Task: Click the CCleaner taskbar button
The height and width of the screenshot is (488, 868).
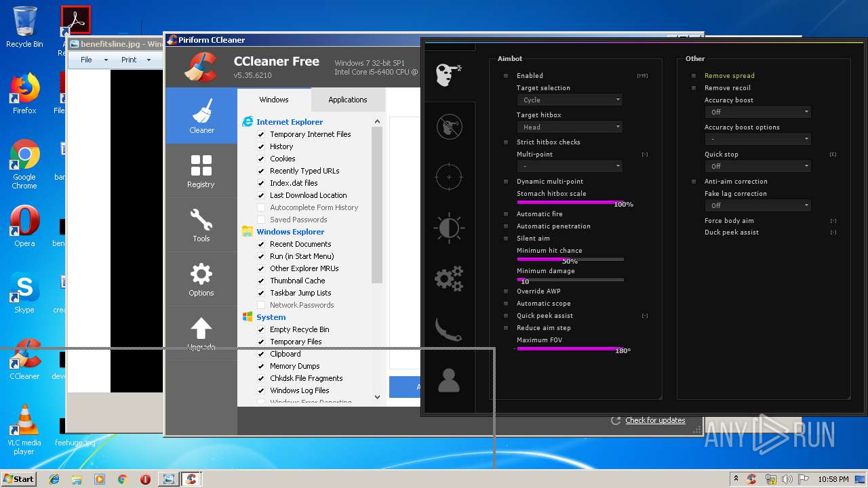Action: click(191, 479)
